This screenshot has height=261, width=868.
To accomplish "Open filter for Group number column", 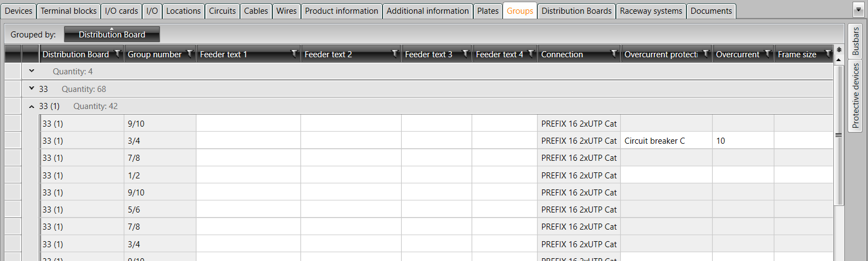I will click(x=190, y=53).
